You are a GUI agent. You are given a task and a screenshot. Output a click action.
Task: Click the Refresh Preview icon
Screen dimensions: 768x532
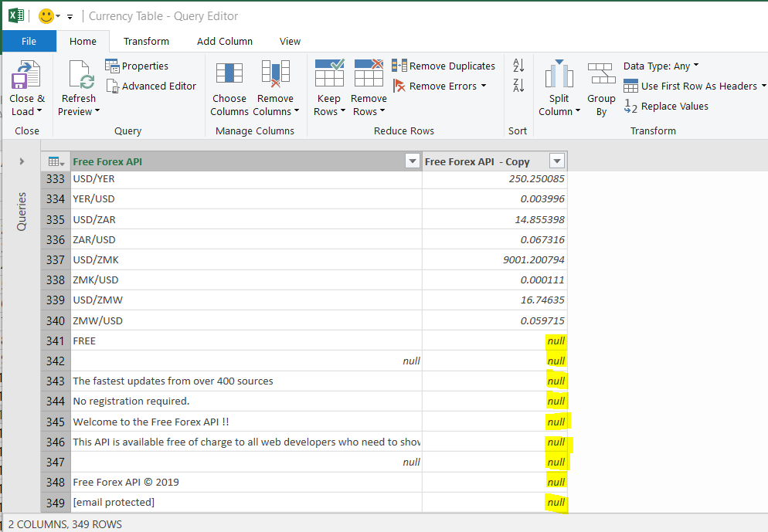tap(81, 74)
